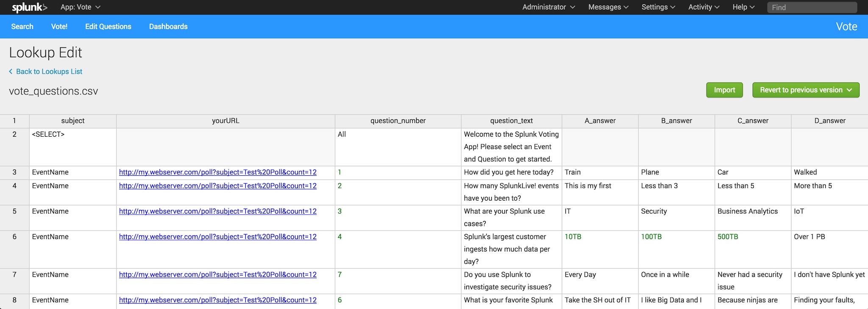Screen dimensions: 868x309
Task: Select the 'Business Analytics' cell
Action: point(753,218)
